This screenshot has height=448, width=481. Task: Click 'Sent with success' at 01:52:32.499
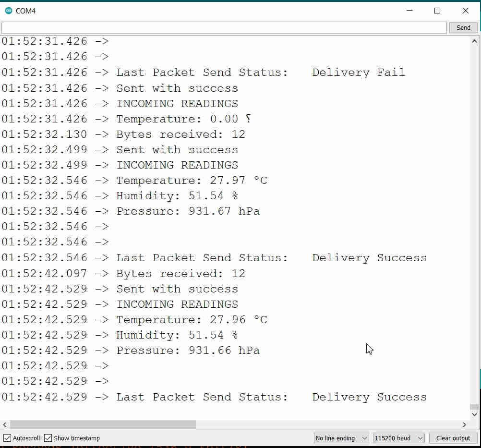point(177,150)
